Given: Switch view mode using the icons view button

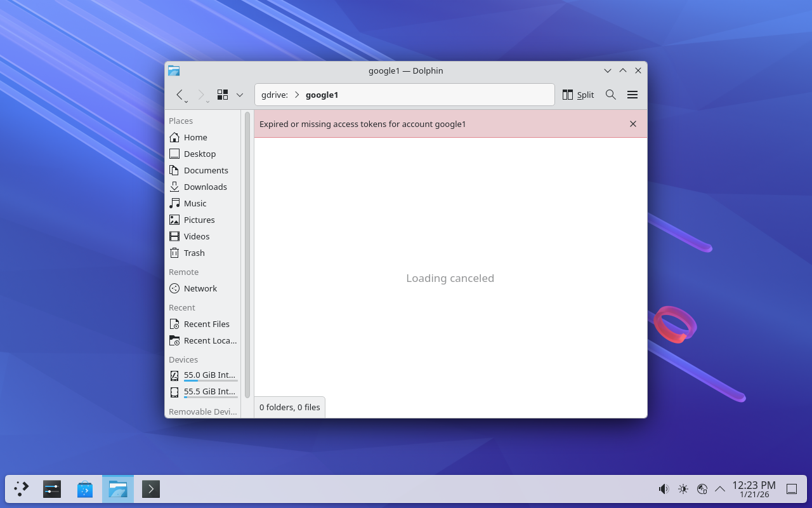Looking at the screenshot, I should tap(223, 95).
